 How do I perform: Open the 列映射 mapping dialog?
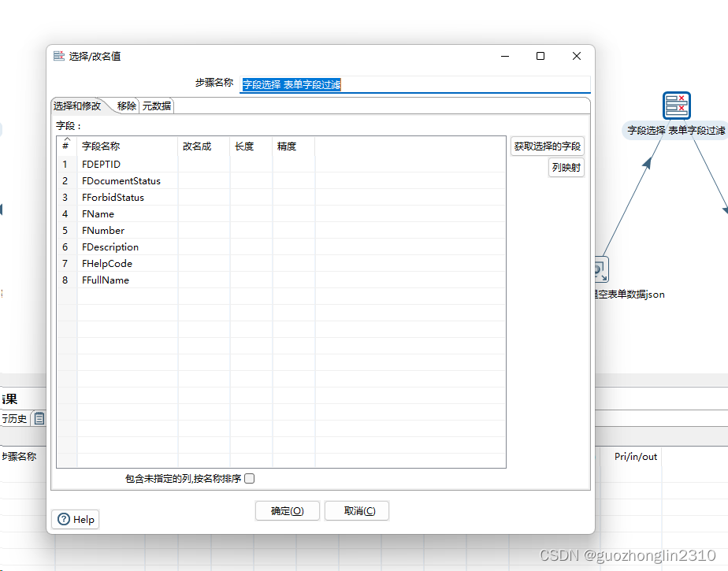566,167
